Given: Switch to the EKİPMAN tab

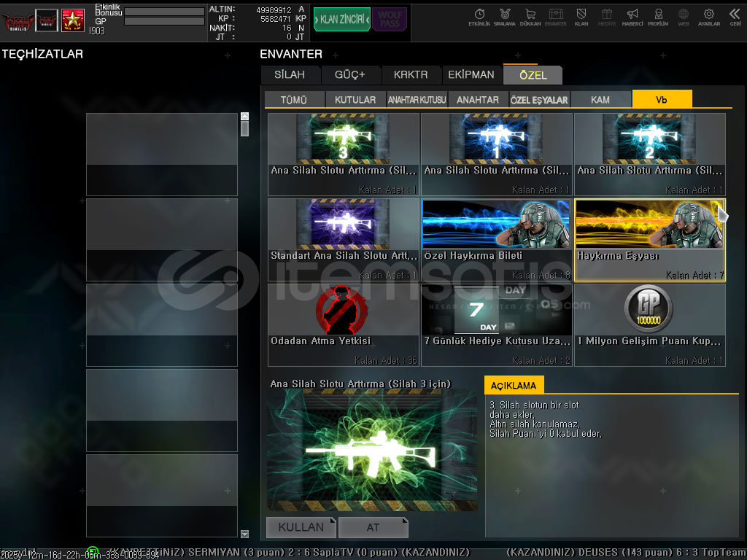Looking at the screenshot, I should [x=471, y=74].
